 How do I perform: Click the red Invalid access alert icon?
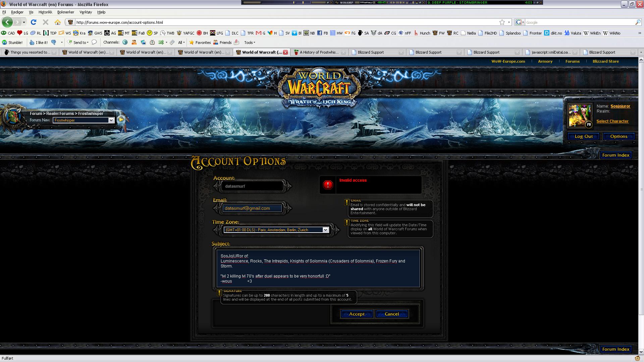point(328,185)
